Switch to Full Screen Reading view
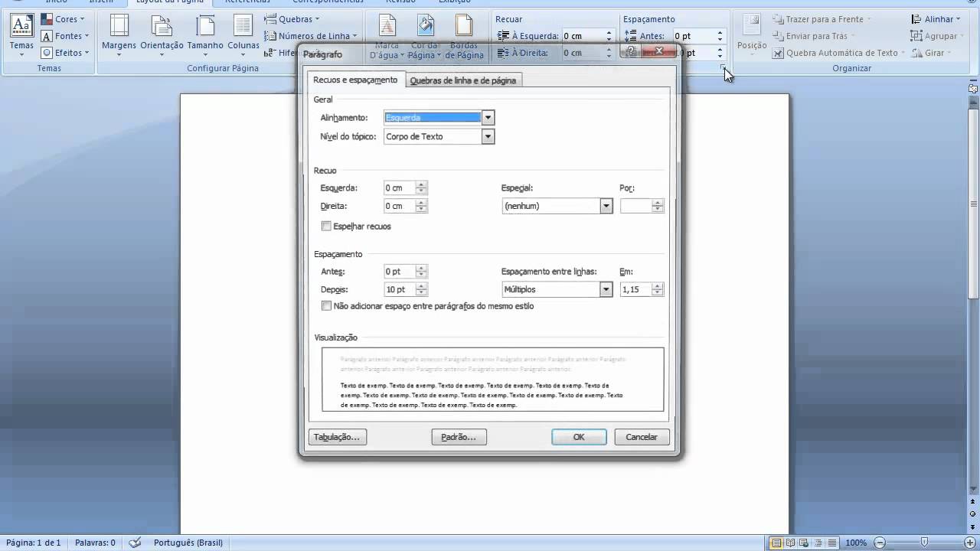The width and height of the screenshot is (980, 551). [x=790, y=543]
